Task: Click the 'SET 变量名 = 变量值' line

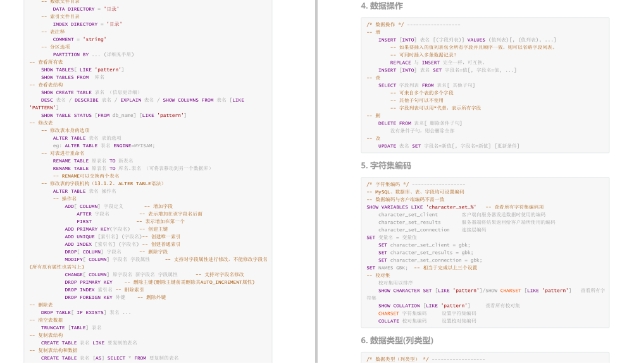Action: [x=392, y=238]
